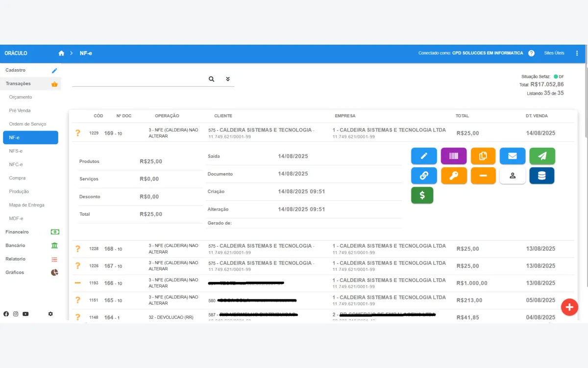The image size is (588, 368).
Task: Click the blue link icon
Action: [423, 175]
